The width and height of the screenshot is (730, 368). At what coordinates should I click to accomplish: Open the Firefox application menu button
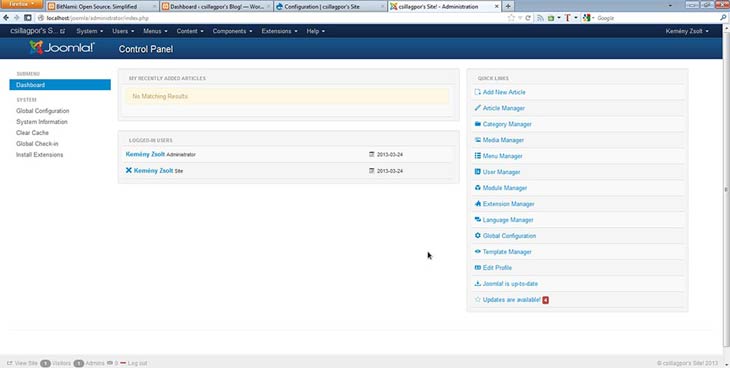(21, 4)
